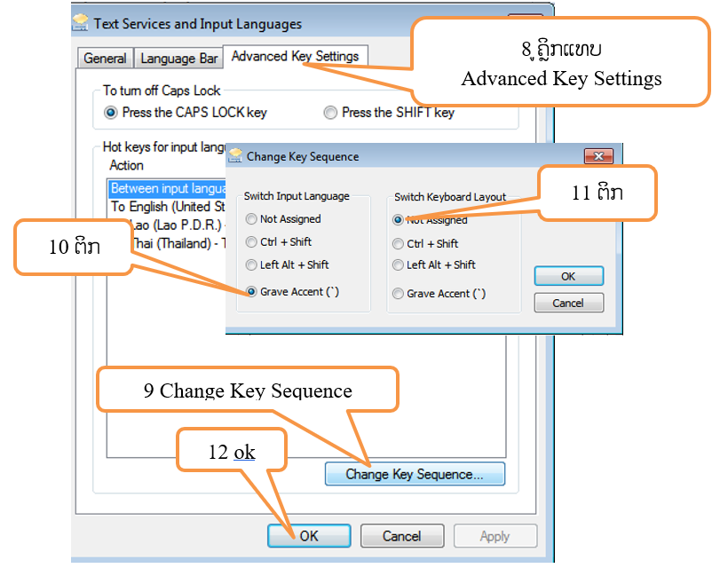Click the Change Key Sequence dialog icon

click(x=235, y=156)
